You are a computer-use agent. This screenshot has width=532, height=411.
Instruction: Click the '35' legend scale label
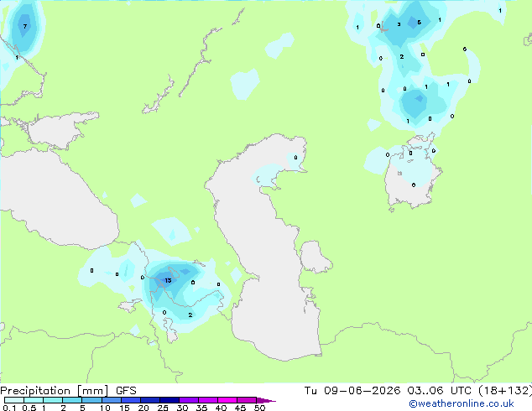[x=201, y=408]
